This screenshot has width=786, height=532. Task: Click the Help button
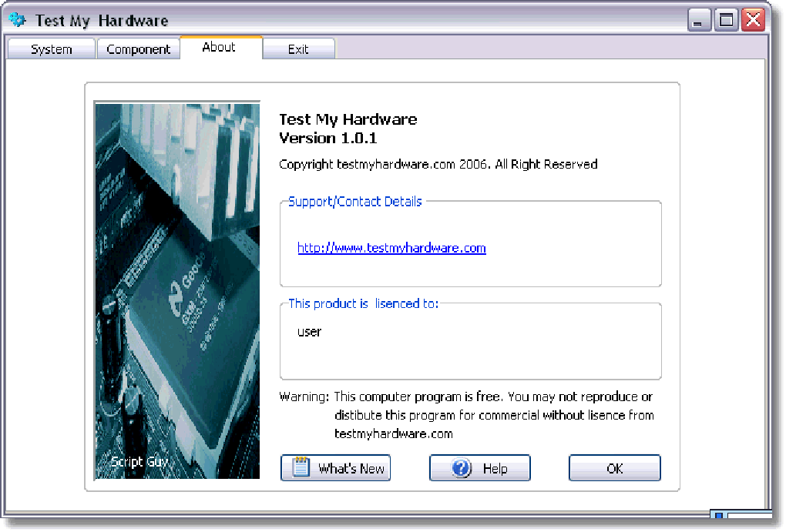479,467
